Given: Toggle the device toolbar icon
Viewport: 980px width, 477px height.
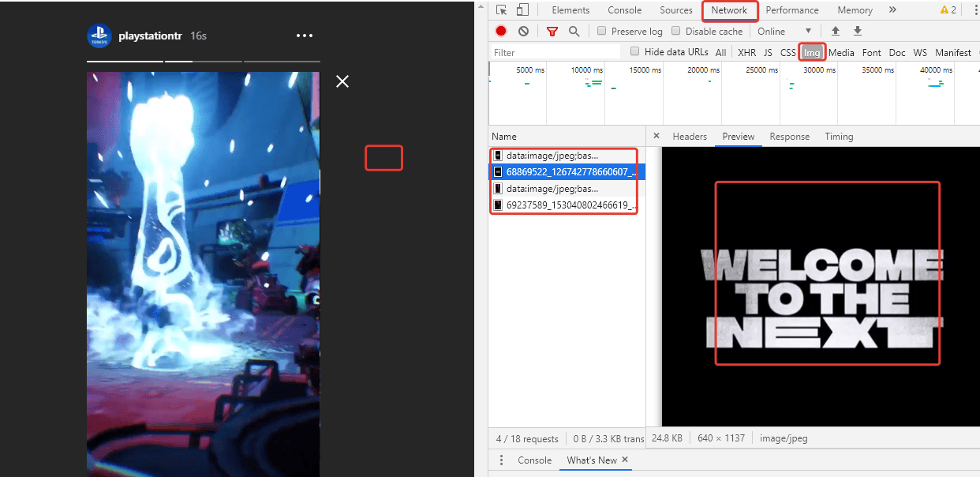Looking at the screenshot, I should (x=522, y=10).
